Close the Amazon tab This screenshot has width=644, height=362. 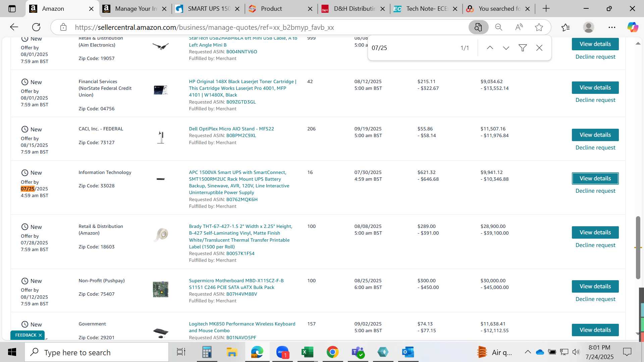coord(91,9)
